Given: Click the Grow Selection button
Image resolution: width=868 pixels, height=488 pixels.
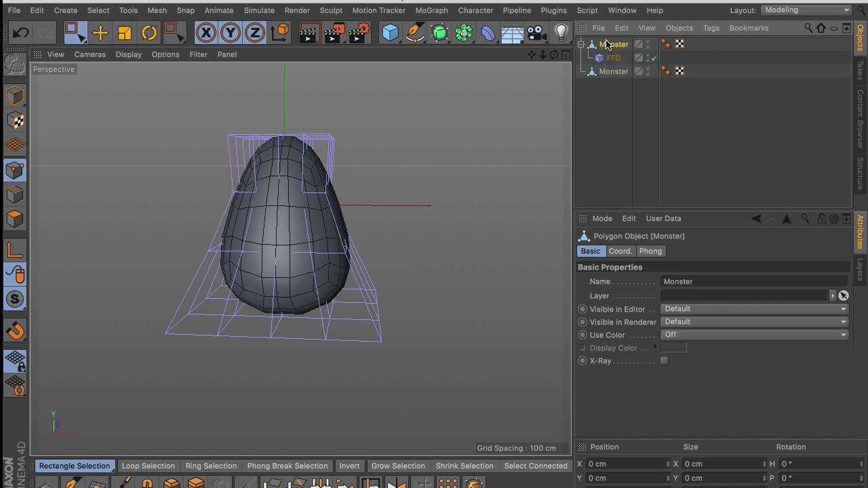Looking at the screenshot, I should (x=398, y=466).
